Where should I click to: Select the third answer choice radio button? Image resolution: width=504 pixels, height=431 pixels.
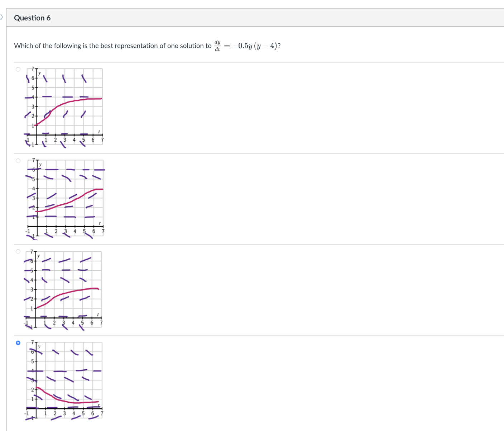pyautogui.click(x=18, y=251)
